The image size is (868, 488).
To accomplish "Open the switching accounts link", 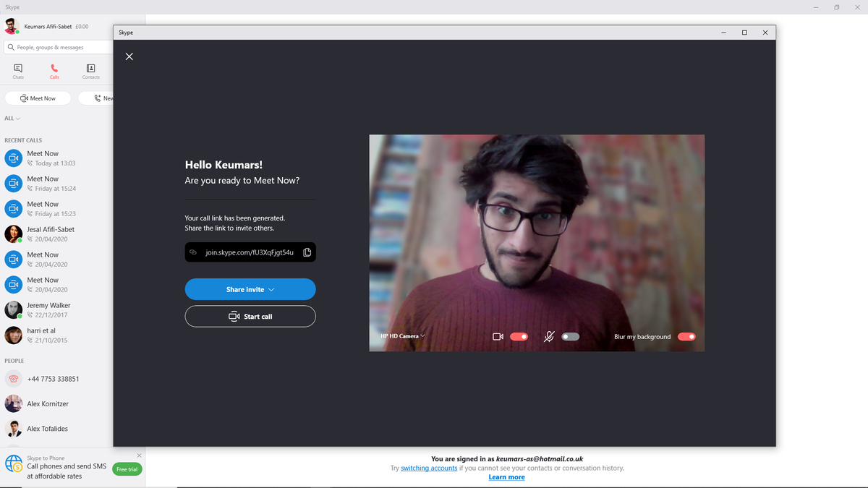I will coord(429,468).
